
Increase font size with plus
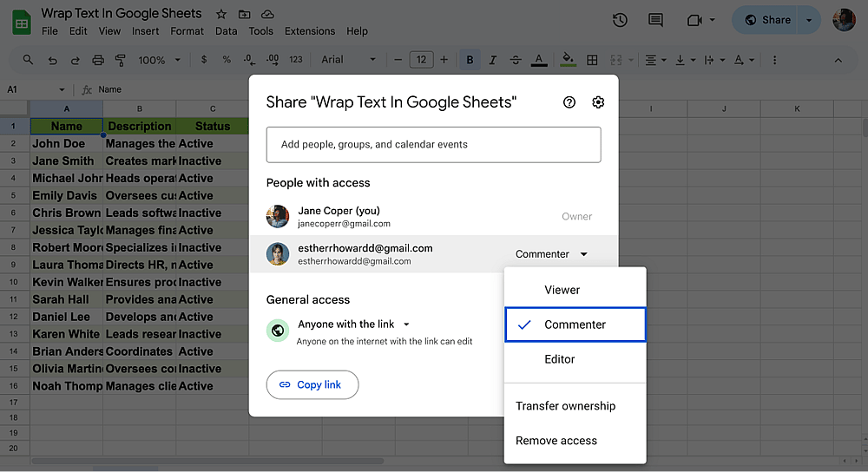click(x=444, y=60)
